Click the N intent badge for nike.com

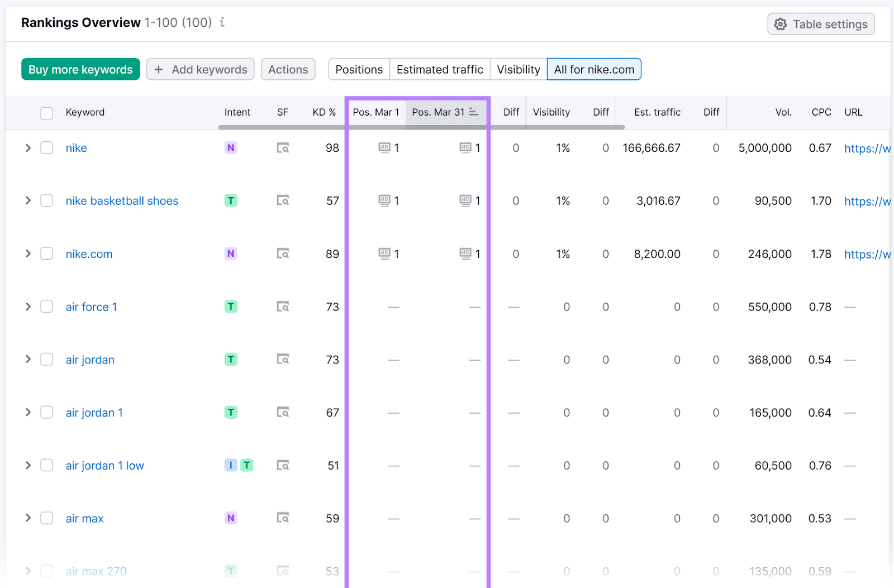point(231,254)
